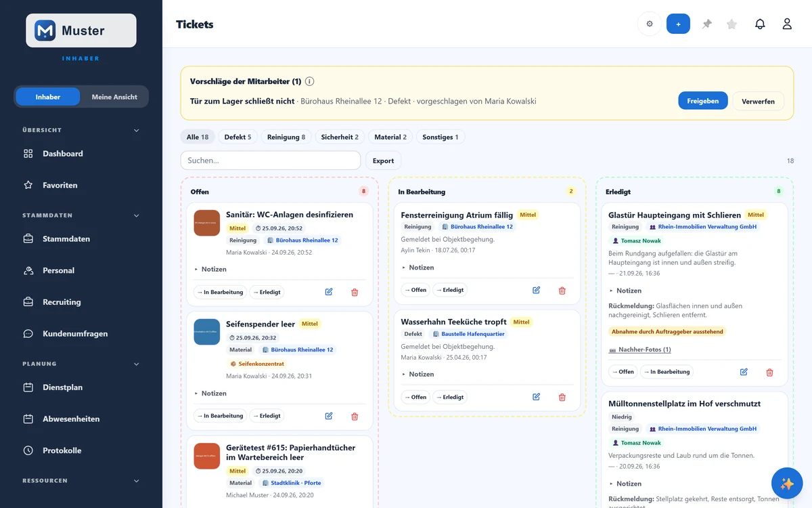Edit the Fensterreinigung Atrium ticket

click(x=536, y=290)
